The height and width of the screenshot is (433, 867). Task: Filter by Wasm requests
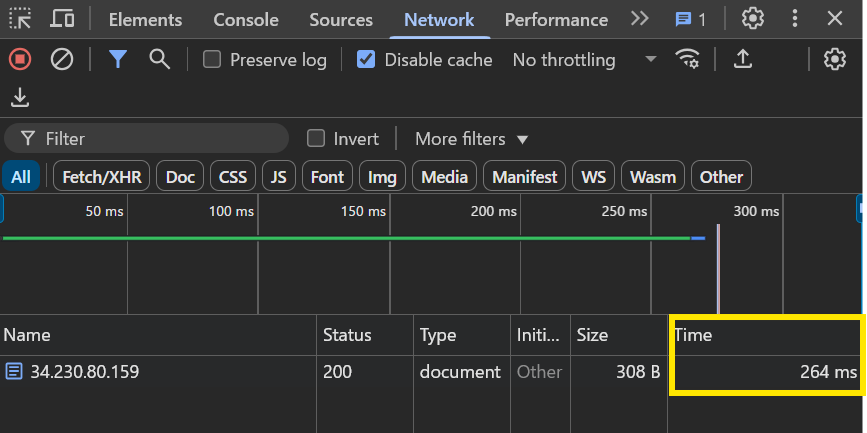click(653, 176)
